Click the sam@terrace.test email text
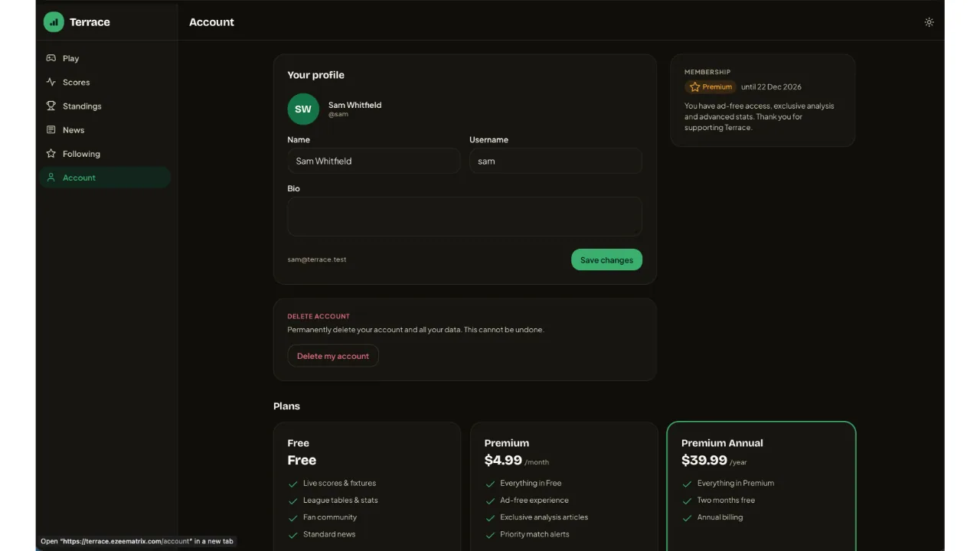Image resolution: width=980 pixels, height=551 pixels. pyautogui.click(x=317, y=259)
